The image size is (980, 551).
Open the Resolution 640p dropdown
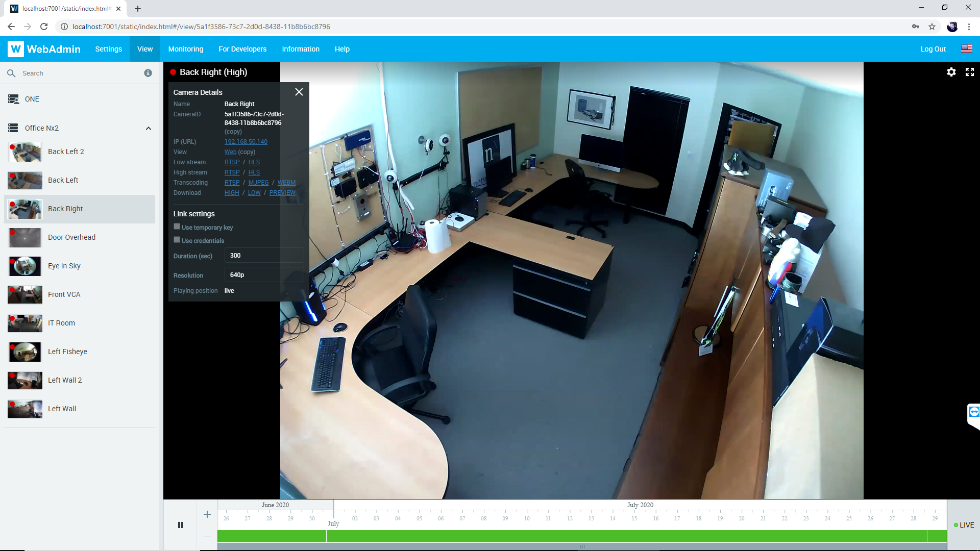(x=264, y=275)
